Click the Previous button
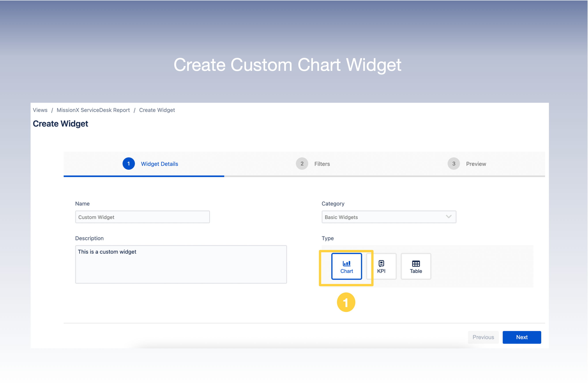This screenshot has width=588, height=387. click(483, 337)
